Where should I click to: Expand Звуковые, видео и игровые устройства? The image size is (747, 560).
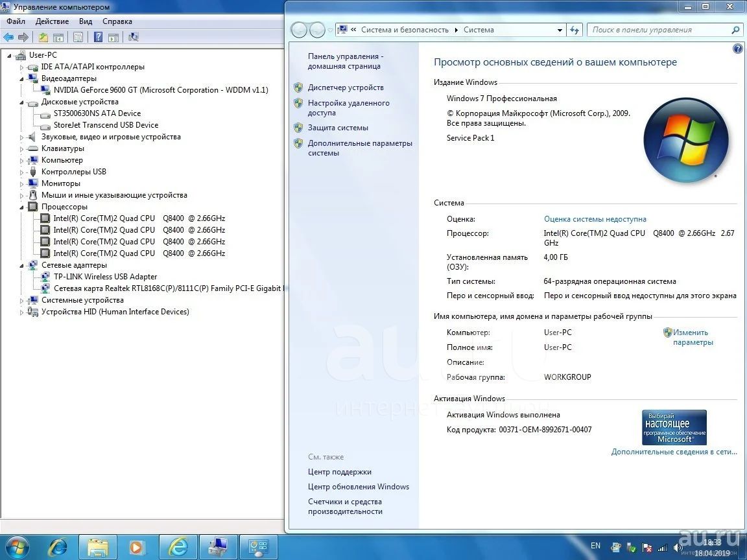click(x=21, y=137)
